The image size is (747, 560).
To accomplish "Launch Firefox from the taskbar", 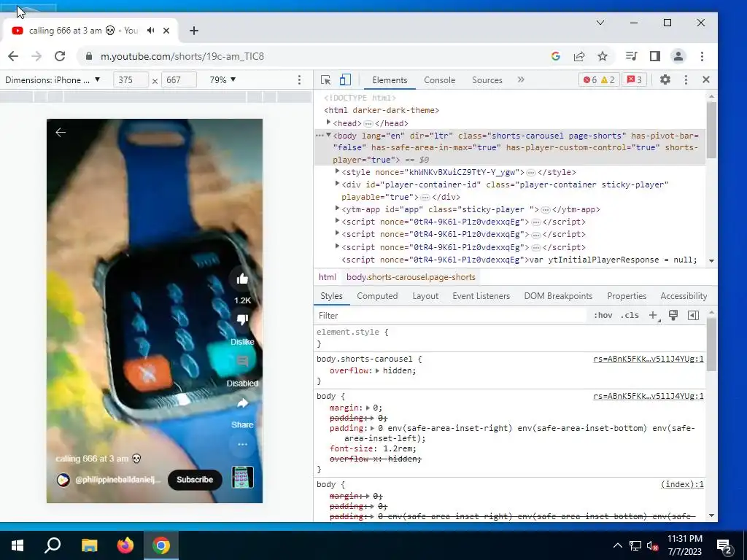I will [x=125, y=545].
